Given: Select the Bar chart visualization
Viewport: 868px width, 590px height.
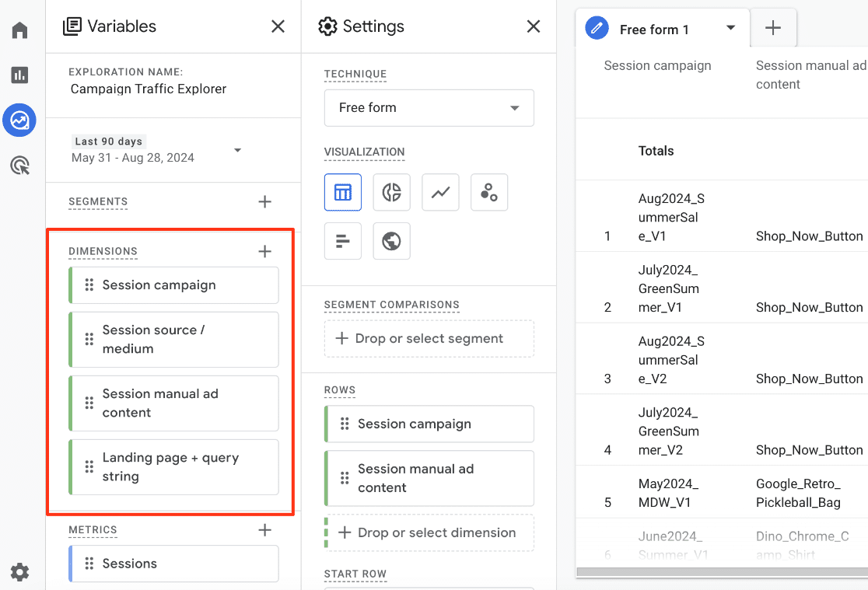Looking at the screenshot, I should pyautogui.click(x=343, y=241).
